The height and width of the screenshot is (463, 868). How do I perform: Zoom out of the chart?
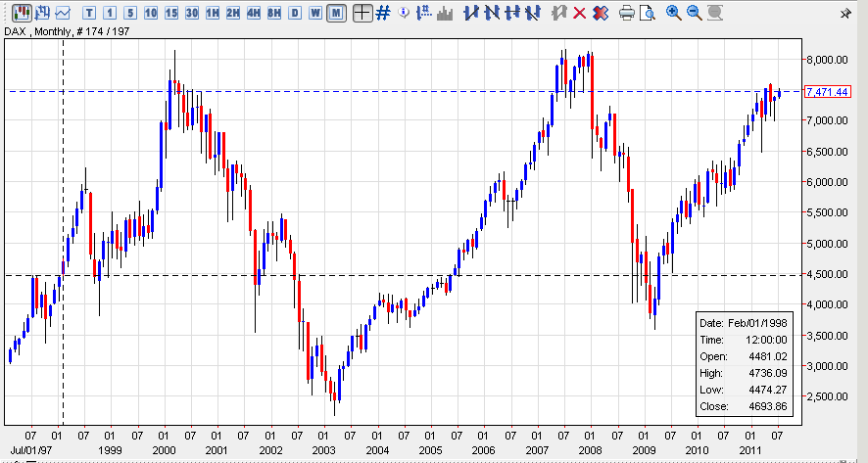695,13
